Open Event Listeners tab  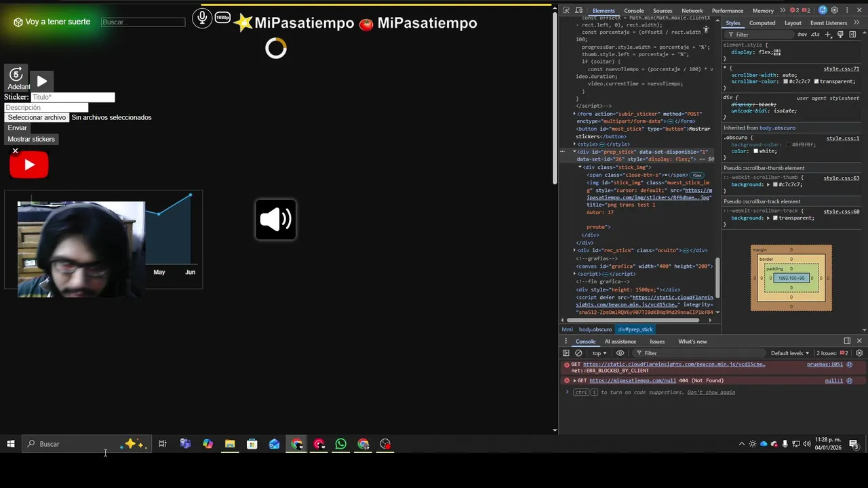pos(829,22)
